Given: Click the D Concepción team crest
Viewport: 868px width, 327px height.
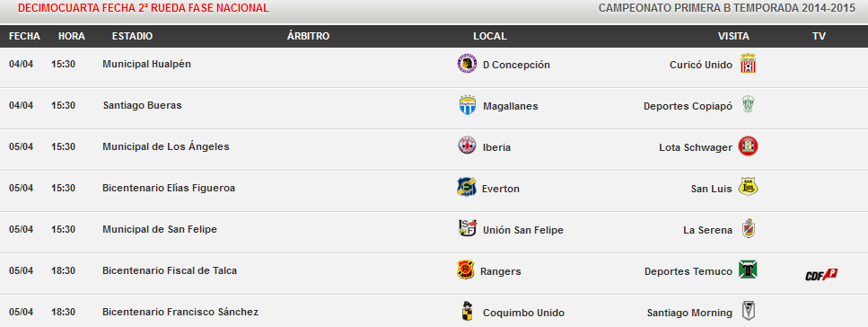Looking at the screenshot, I should tap(467, 64).
